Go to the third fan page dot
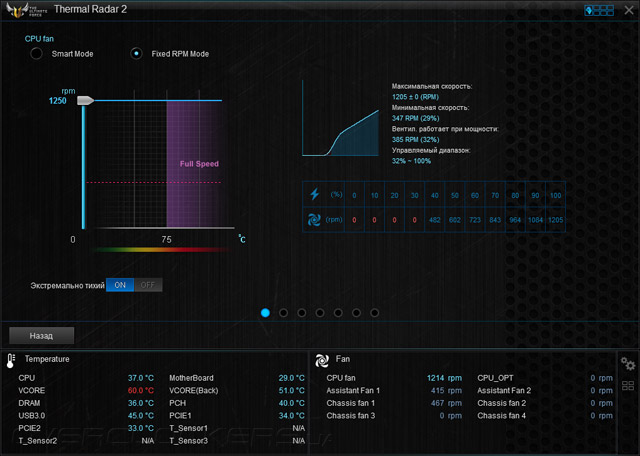The height and width of the screenshot is (456, 640). coord(302,313)
